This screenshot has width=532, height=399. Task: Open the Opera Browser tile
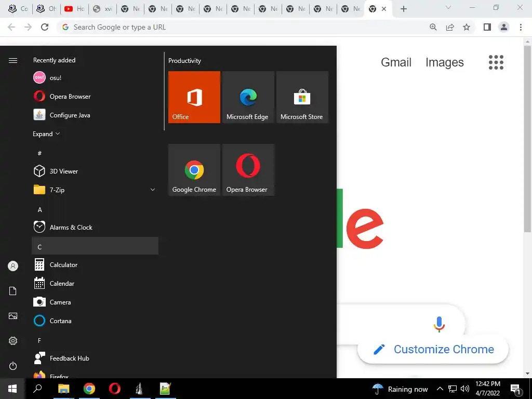point(248,170)
